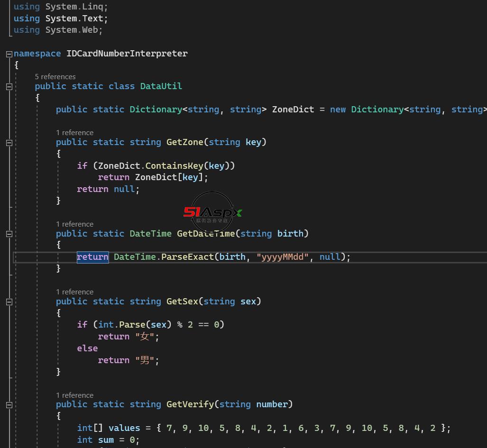The image size is (487, 448).
Task: Click ZoneDict[key] in the return statement
Action: [x=169, y=177]
